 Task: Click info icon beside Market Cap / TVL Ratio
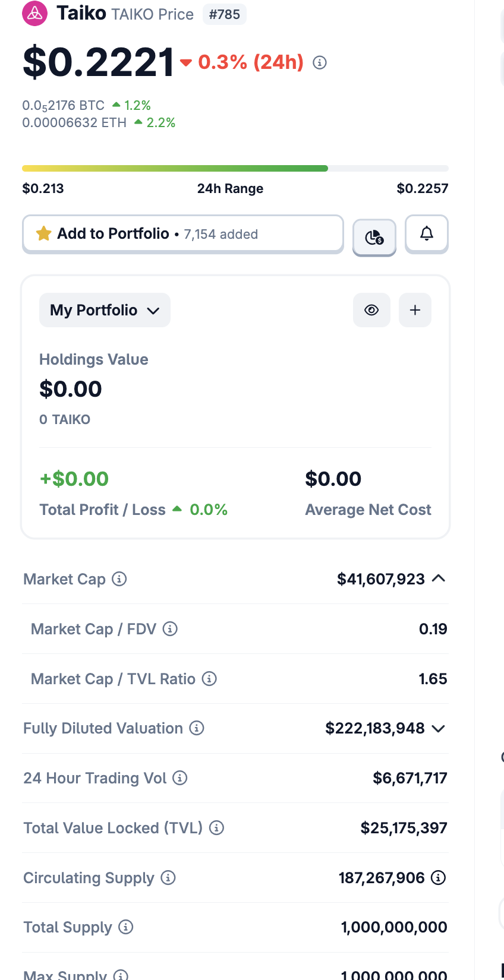pyautogui.click(x=209, y=678)
